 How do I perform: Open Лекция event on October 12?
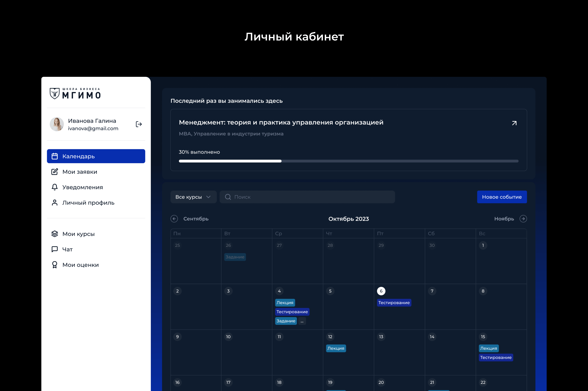point(335,348)
